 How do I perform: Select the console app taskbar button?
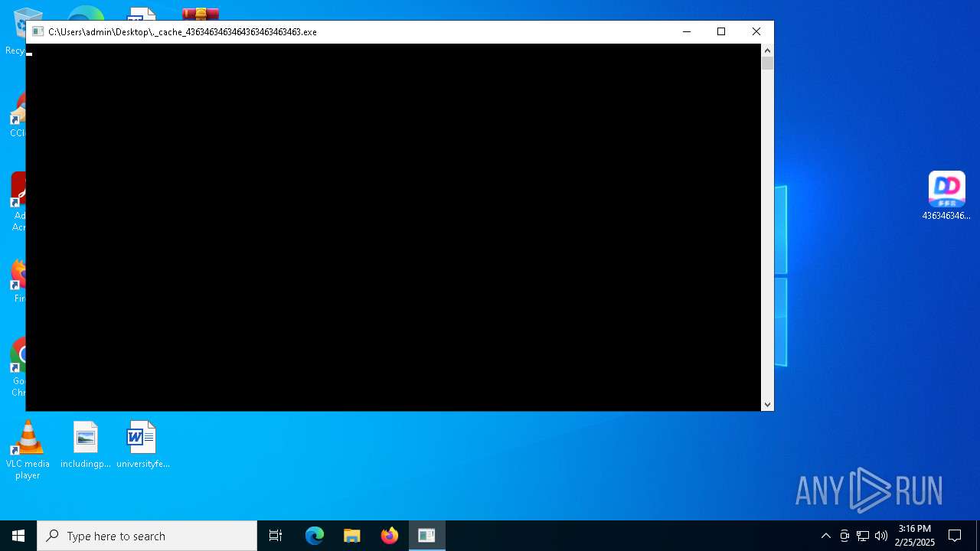[x=426, y=536]
